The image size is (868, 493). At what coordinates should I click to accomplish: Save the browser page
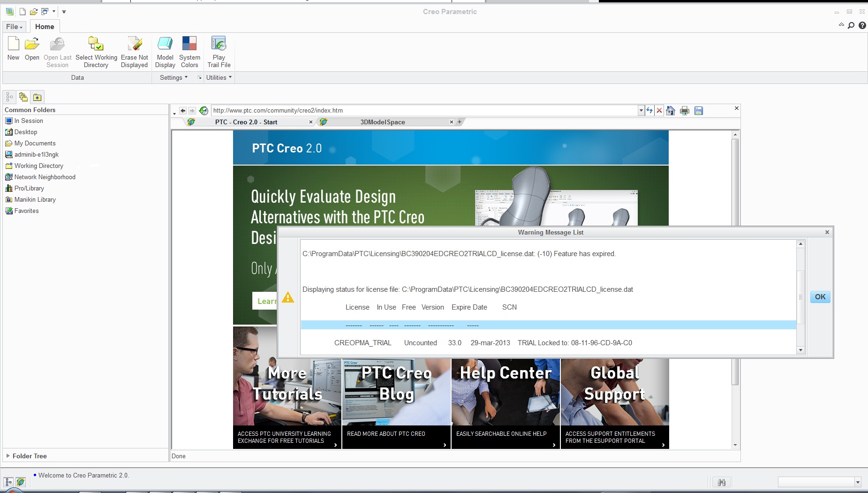tap(699, 111)
